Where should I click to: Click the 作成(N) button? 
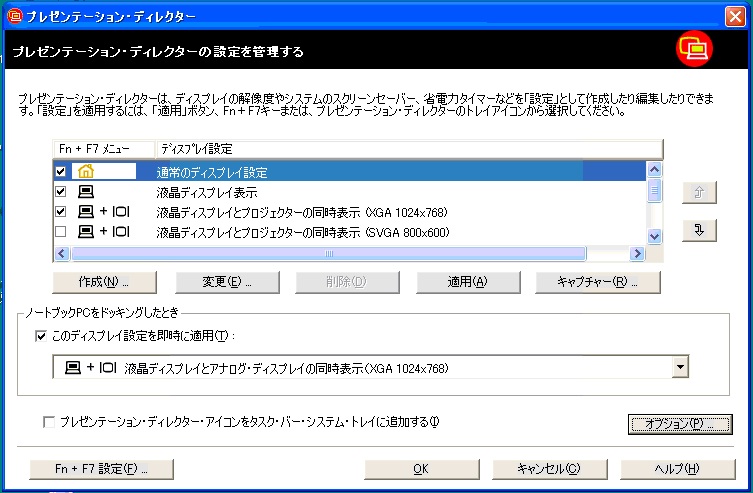(x=102, y=281)
